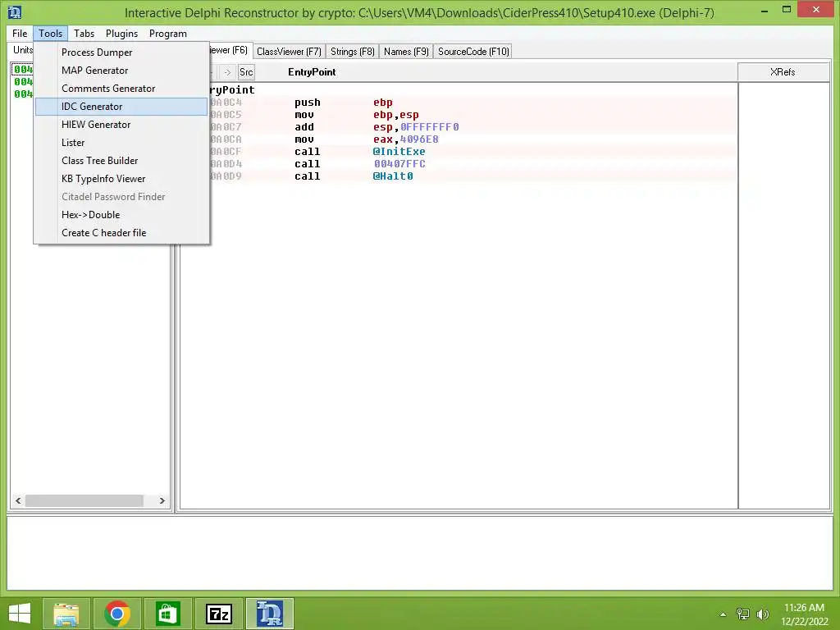Click the units list horizontal scrollbar thumb

(x=84, y=500)
